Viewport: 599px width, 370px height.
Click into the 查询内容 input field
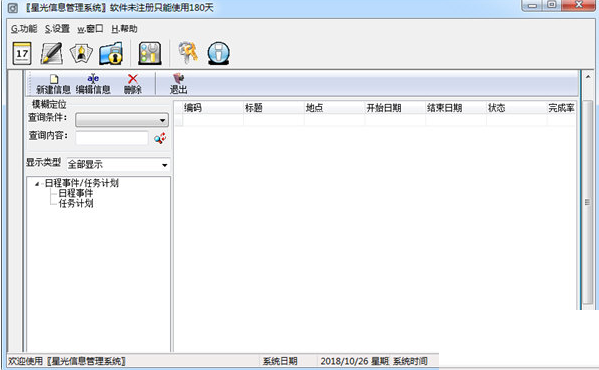click(112, 138)
